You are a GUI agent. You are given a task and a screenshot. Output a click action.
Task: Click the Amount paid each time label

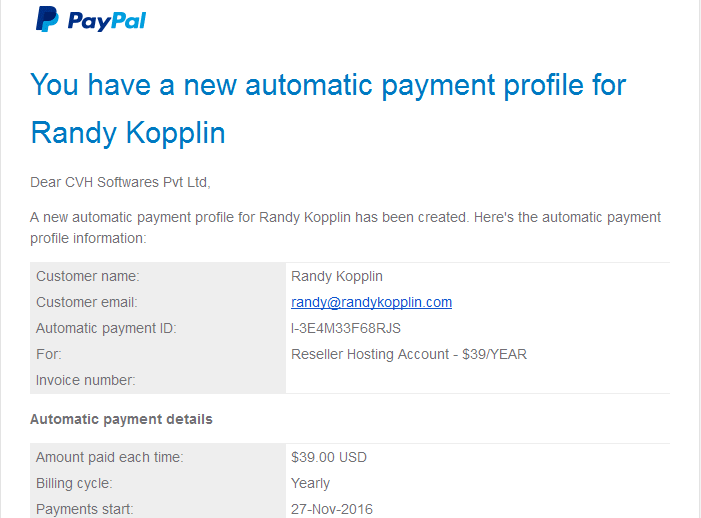[x=110, y=457]
